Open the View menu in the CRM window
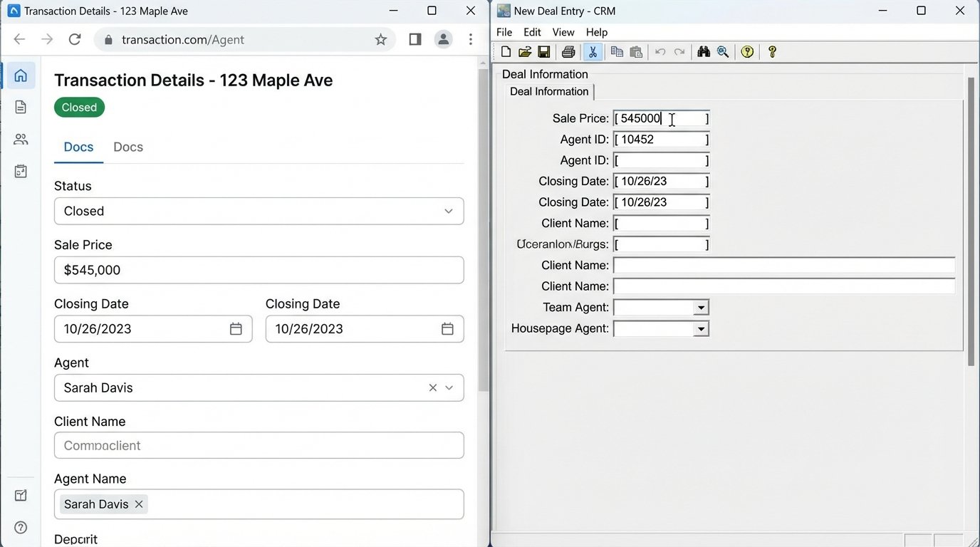The height and width of the screenshot is (547, 980). pos(563,32)
